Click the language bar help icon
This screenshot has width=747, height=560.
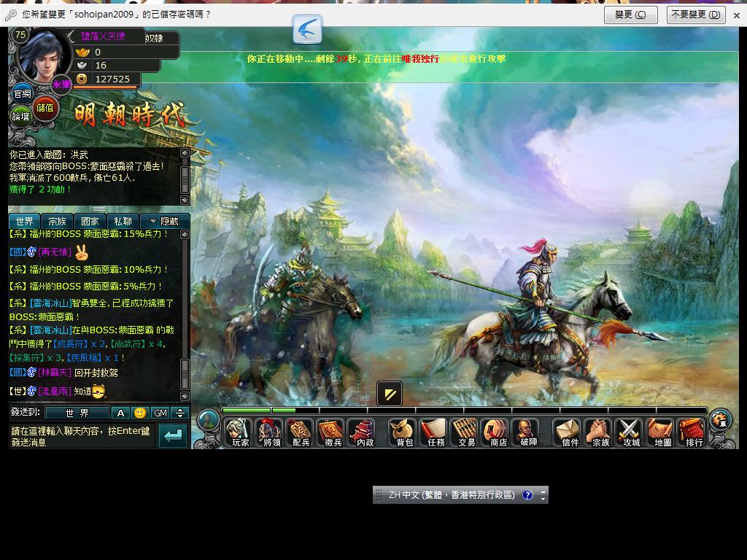pyautogui.click(x=527, y=495)
